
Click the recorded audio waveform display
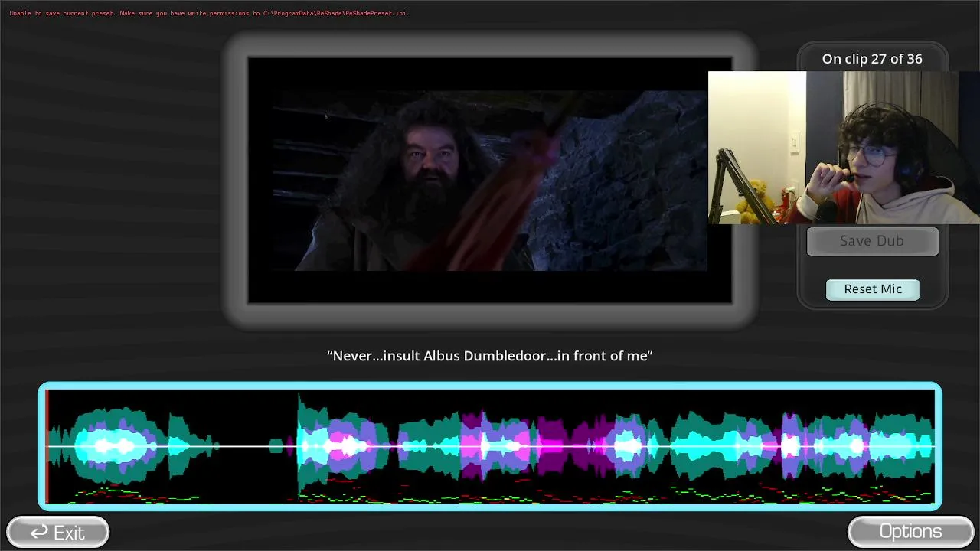coord(490,446)
